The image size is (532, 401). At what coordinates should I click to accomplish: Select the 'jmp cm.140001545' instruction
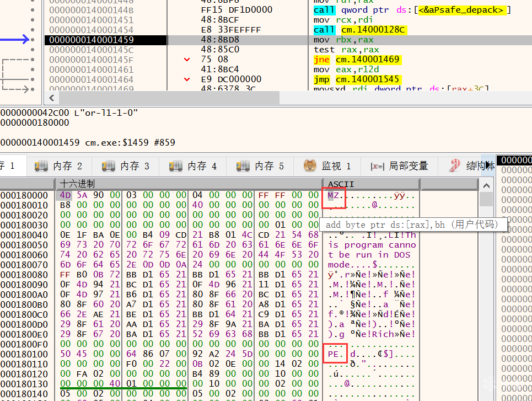[357, 79]
